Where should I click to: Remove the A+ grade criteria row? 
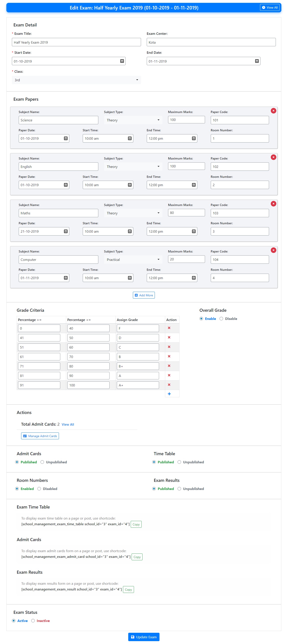tap(169, 385)
